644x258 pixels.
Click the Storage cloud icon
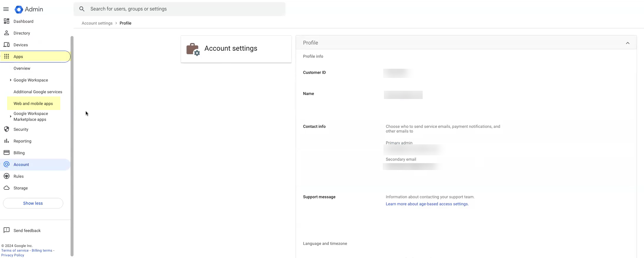6,188
